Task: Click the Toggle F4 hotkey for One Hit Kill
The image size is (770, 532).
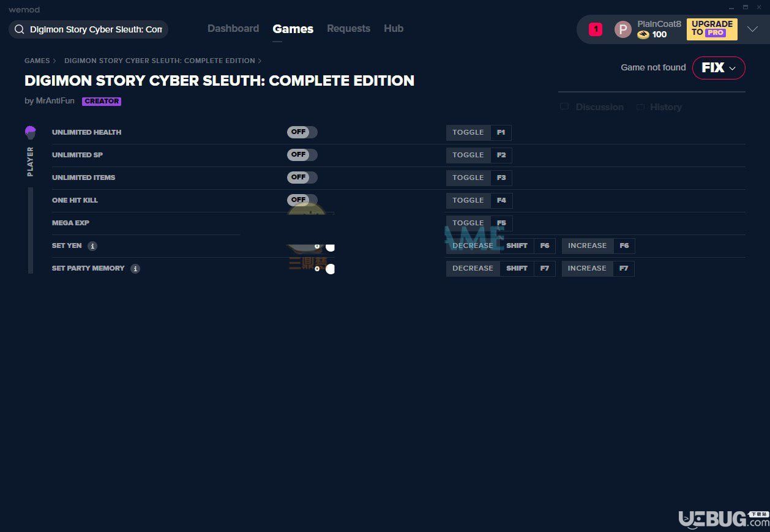Action: pos(479,200)
